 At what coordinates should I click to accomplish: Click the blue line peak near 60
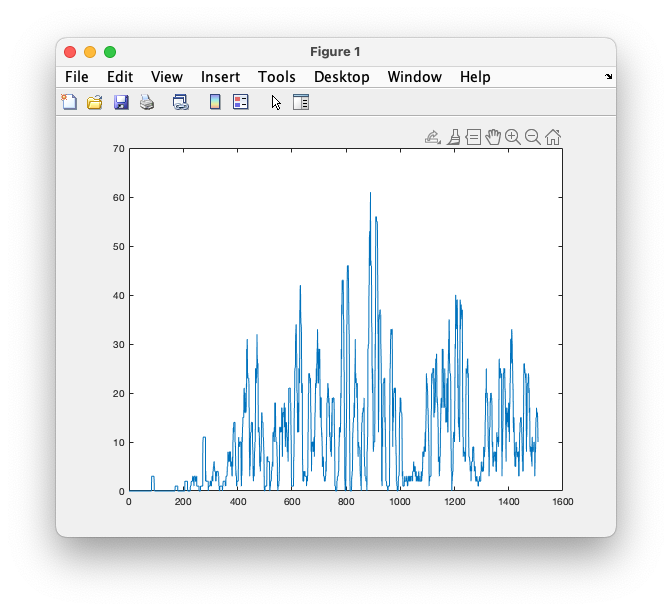pos(370,194)
